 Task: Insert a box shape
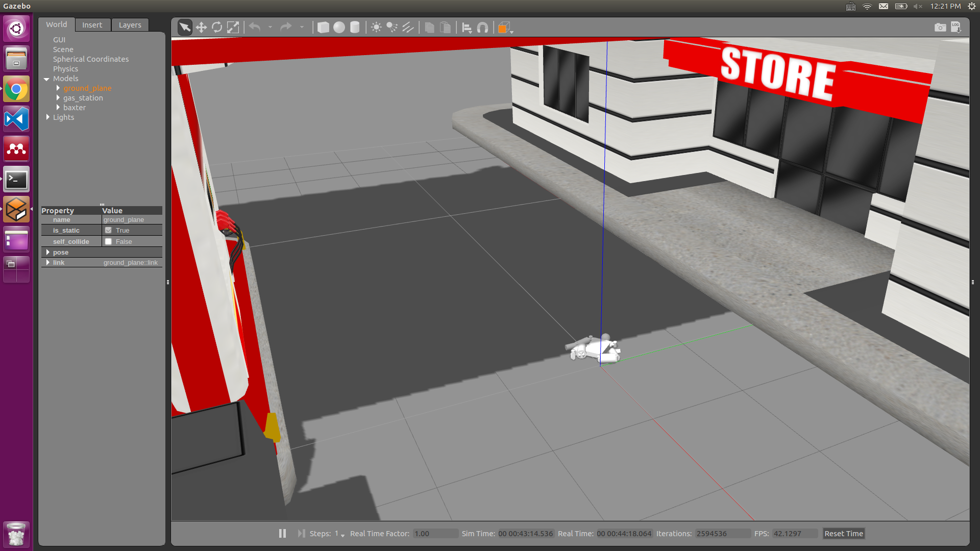(323, 28)
